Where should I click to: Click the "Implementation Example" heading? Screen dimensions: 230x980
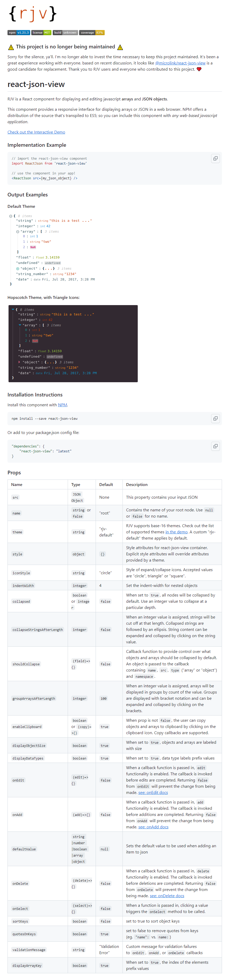tap(37, 145)
